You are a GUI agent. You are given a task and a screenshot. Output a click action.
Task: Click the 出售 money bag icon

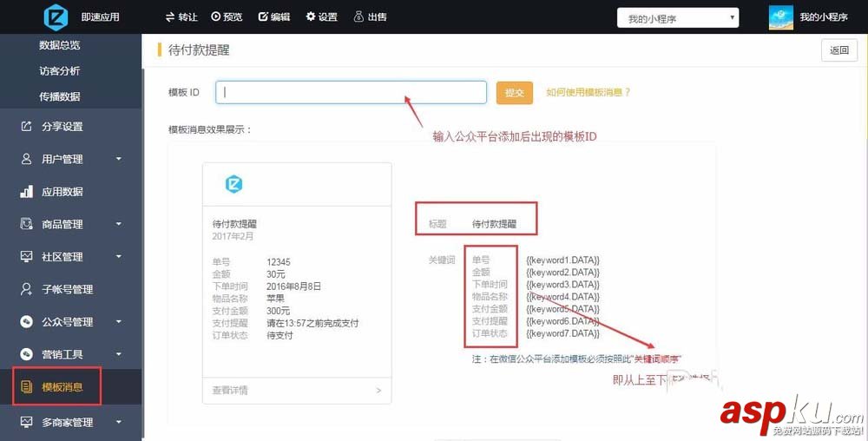[358, 16]
